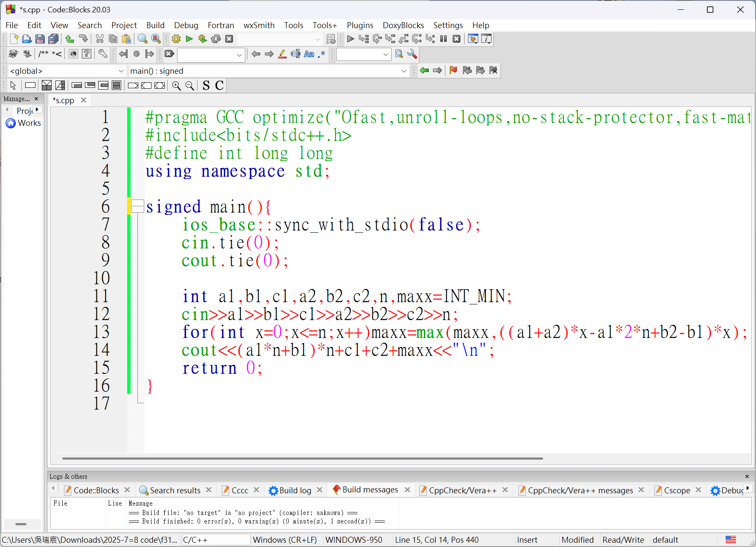Toggle the regex '.*' search option
The image size is (756, 547).
pos(322,54)
